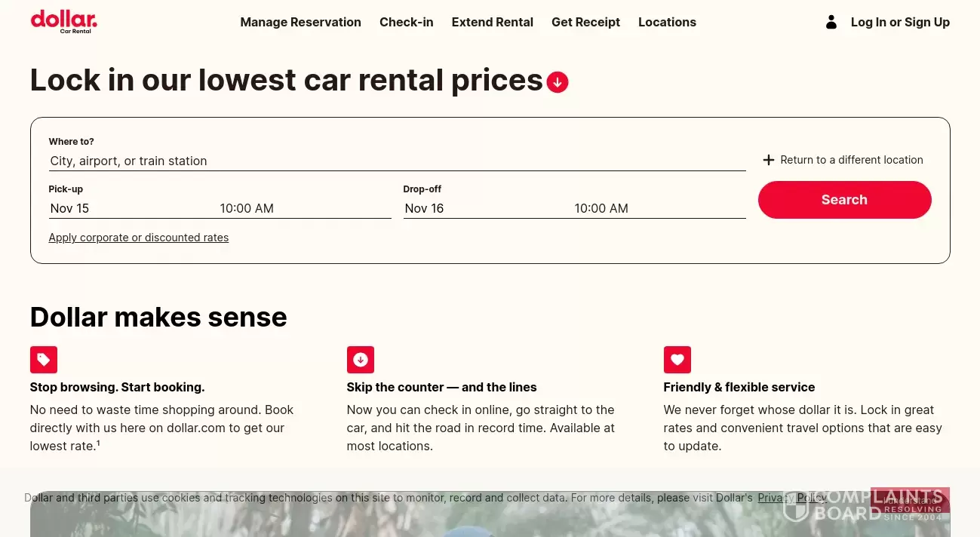
Task: Click the clock icon above Skip the counter
Action: click(x=360, y=360)
